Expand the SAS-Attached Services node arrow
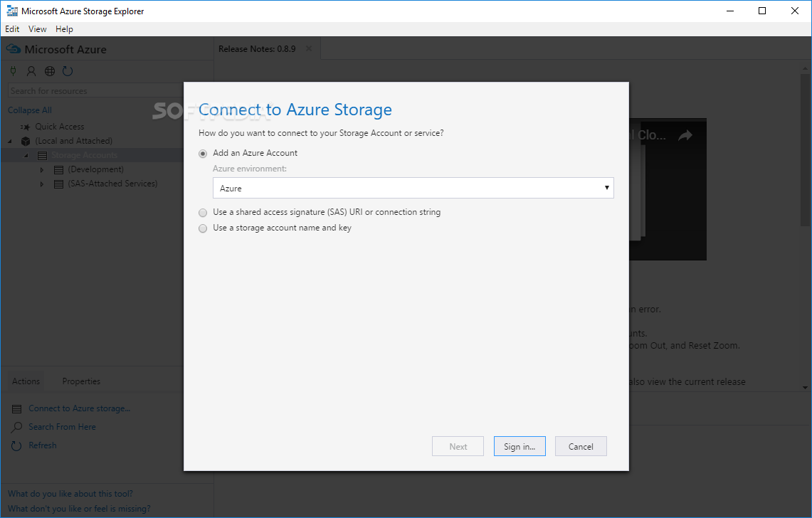This screenshot has width=812, height=518. coord(43,184)
